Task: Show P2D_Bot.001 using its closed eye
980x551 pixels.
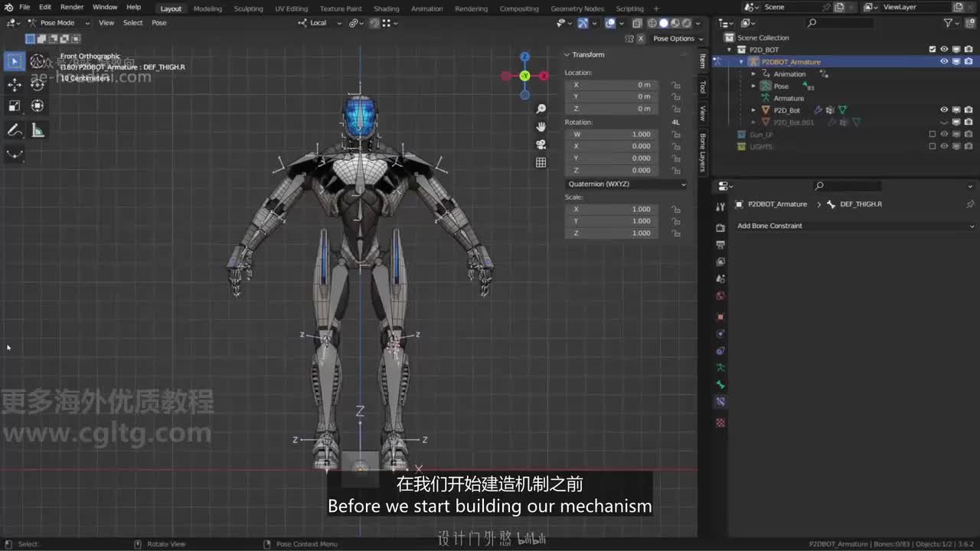Action: (x=944, y=122)
